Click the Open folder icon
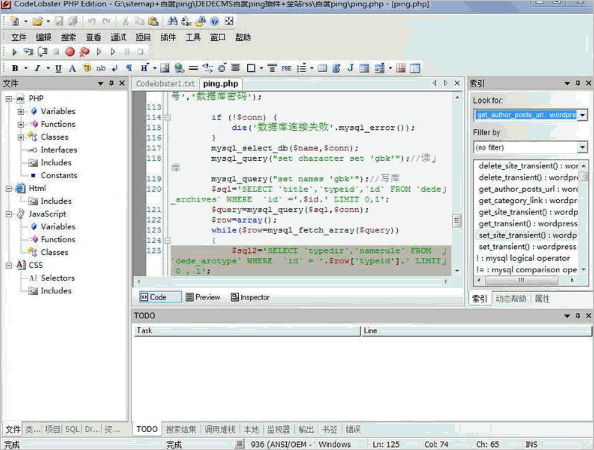 coord(37,21)
